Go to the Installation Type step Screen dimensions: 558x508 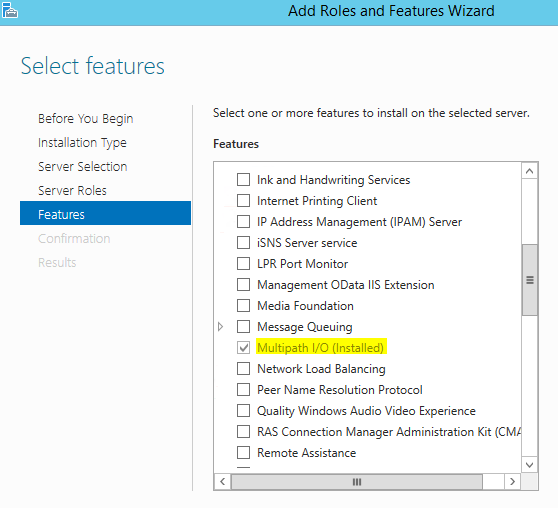82,143
